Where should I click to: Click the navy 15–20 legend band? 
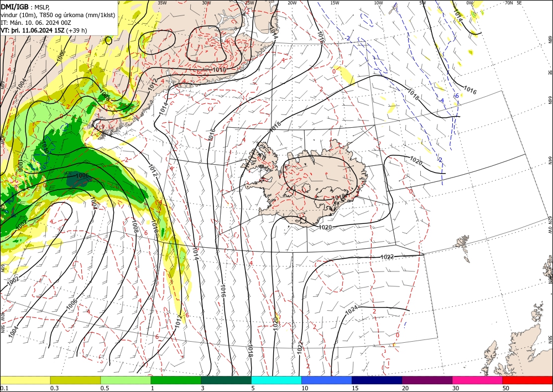pyautogui.click(x=377, y=380)
